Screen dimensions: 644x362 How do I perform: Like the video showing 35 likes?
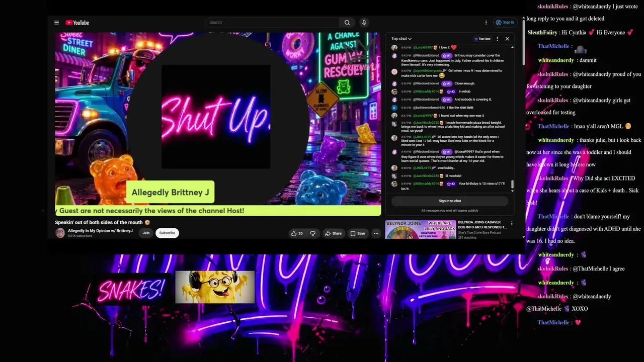(297, 233)
